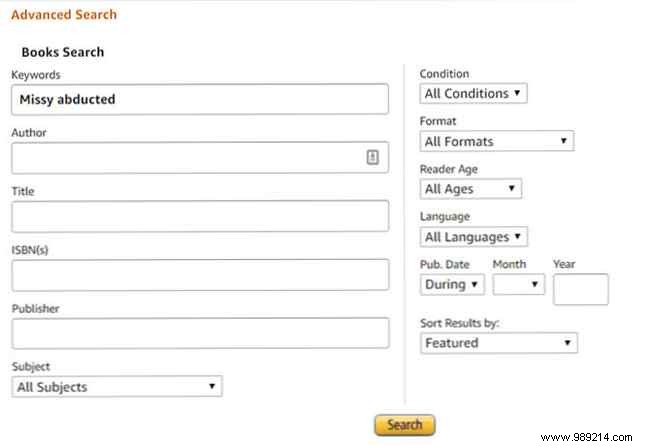
Task: Select a Month from the dropdown
Action: [x=518, y=285]
